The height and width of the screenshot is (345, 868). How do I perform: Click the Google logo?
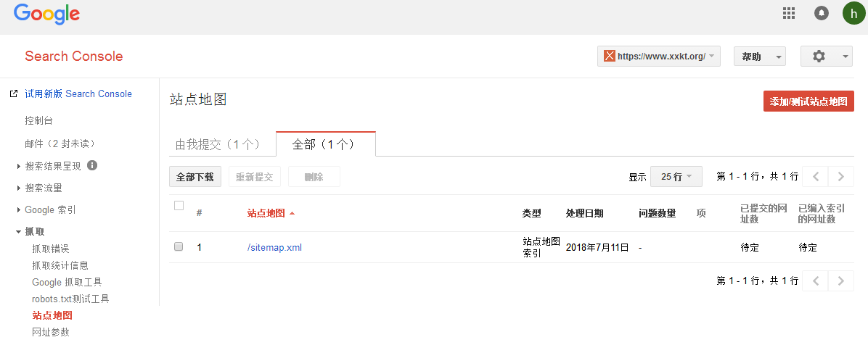(46, 14)
